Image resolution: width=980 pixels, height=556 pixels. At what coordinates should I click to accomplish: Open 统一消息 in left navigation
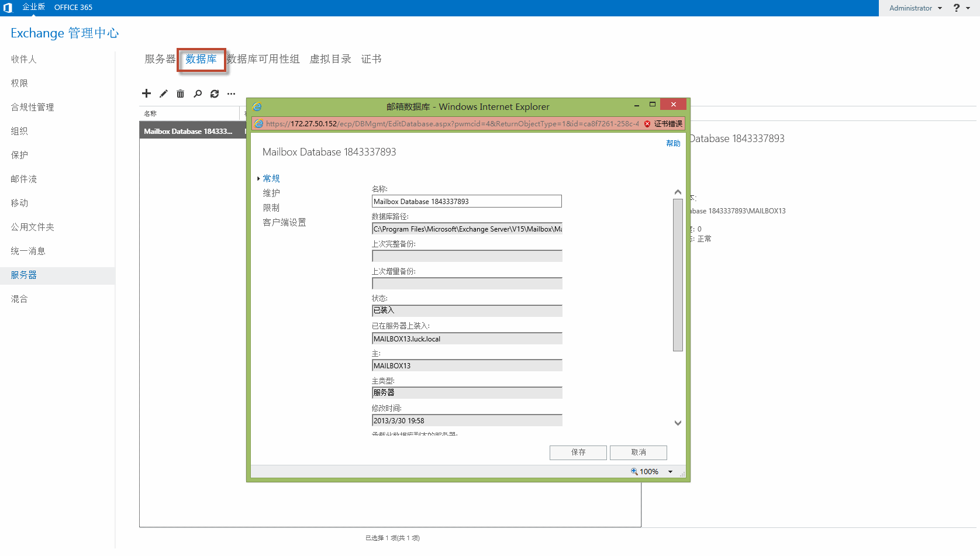pyautogui.click(x=28, y=251)
